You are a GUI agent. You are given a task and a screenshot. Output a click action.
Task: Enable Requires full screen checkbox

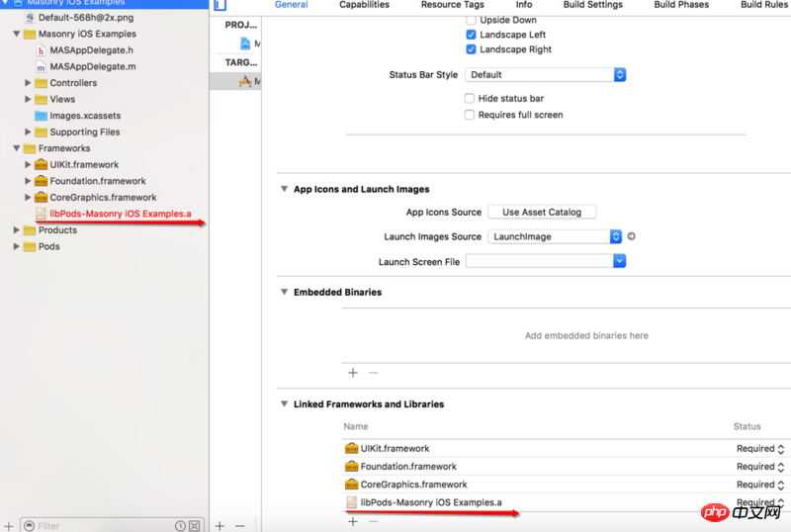coord(469,115)
